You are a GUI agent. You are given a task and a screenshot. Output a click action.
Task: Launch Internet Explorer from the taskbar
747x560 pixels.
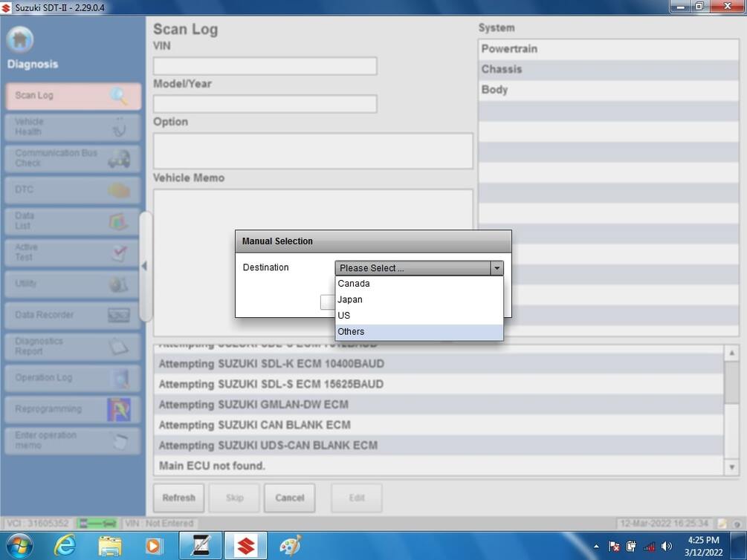point(65,546)
